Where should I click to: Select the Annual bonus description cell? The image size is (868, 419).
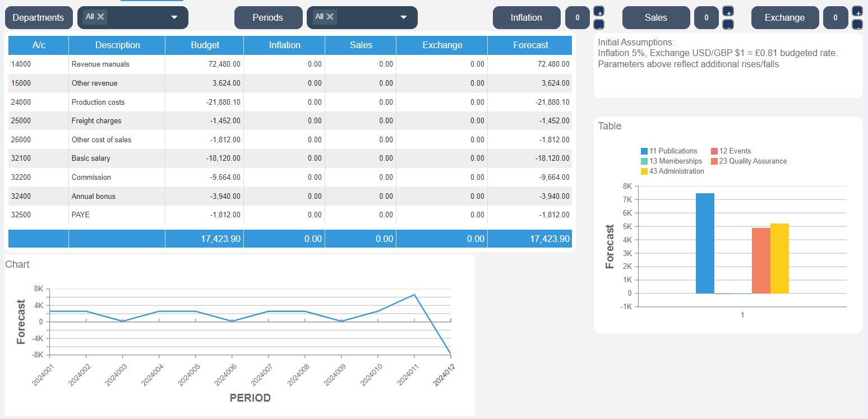[x=117, y=197]
